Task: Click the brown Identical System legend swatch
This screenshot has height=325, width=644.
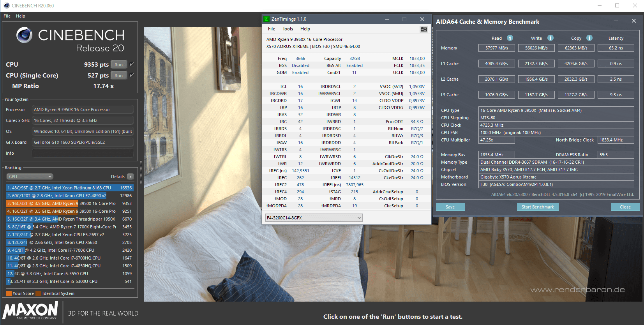Action: coord(39,293)
